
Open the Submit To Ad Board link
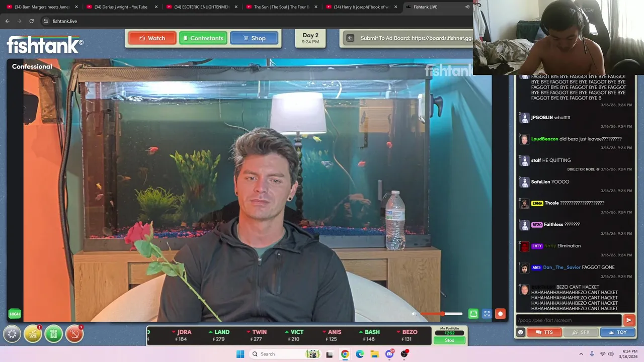pyautogui.click(x=416, y=38)
